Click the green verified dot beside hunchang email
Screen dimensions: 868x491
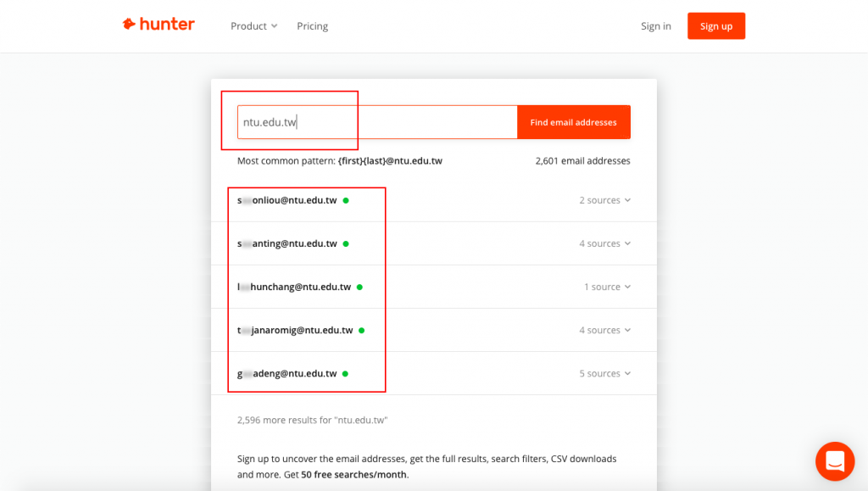[x=359, y=287]
